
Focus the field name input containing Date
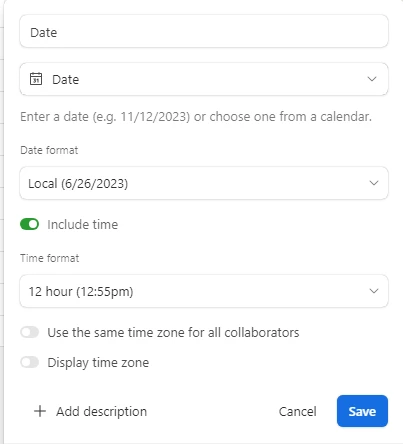pos(204,31)
